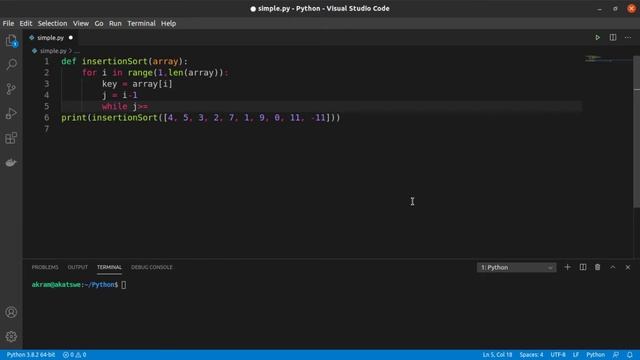
Task: Run Python file with play icon
Action: (598, 38)
